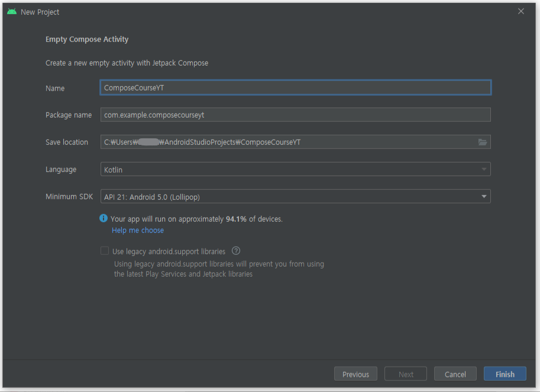Close the New Project dialog
The width and height of the screenshot is (540, 392).
pos(520,11)
